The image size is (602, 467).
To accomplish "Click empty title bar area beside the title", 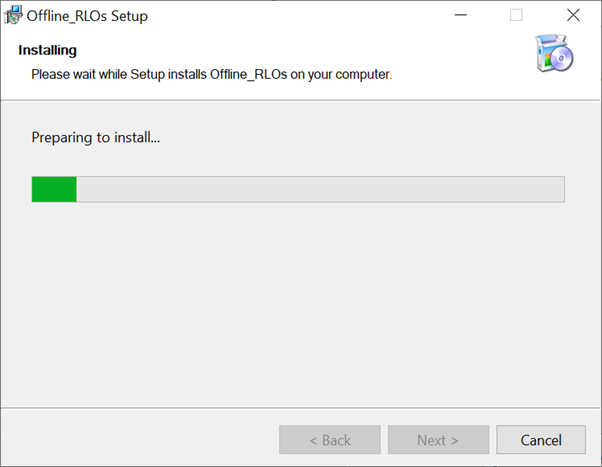I will (x=300, y=16).
